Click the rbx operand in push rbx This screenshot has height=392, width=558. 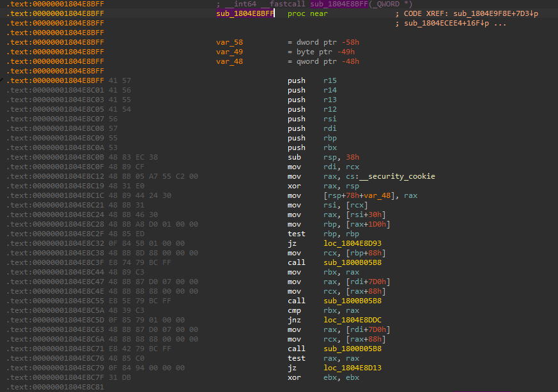click(x=330, y=147)
